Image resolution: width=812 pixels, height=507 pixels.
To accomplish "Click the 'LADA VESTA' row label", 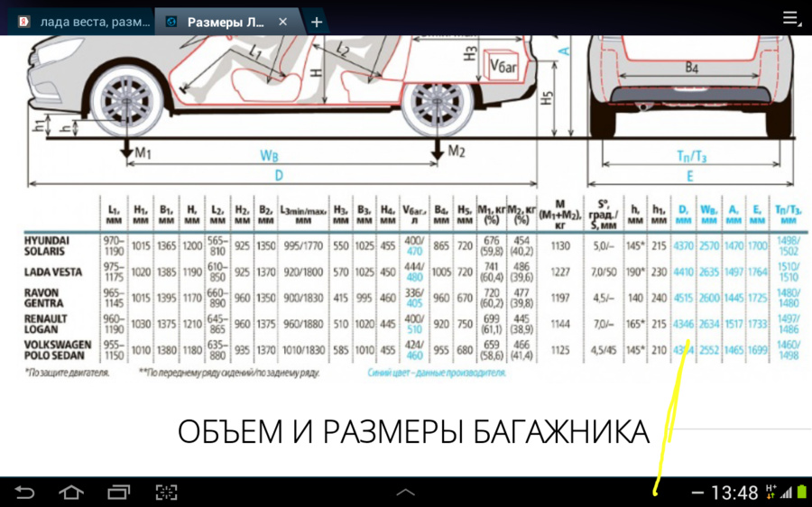I will click(53, 272).
